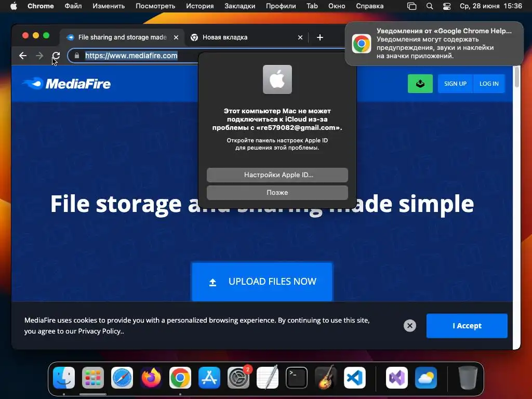Open TextEdit from the Dock
The width and height of the screenshot is (532, 399).
(268, 378)
